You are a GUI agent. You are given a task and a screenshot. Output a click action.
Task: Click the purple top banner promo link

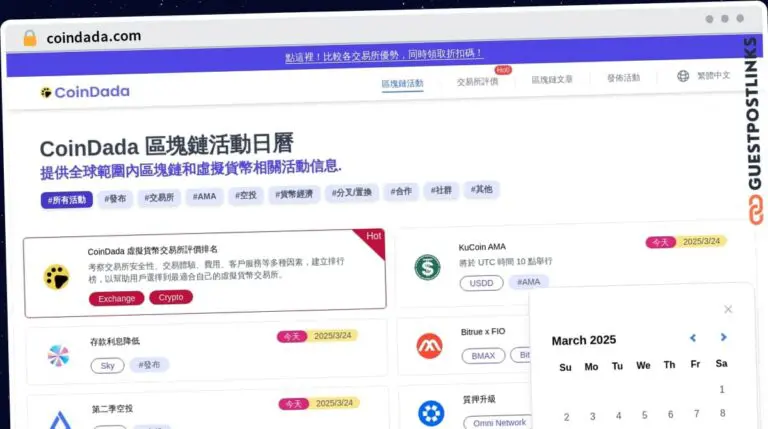point(384,56)
